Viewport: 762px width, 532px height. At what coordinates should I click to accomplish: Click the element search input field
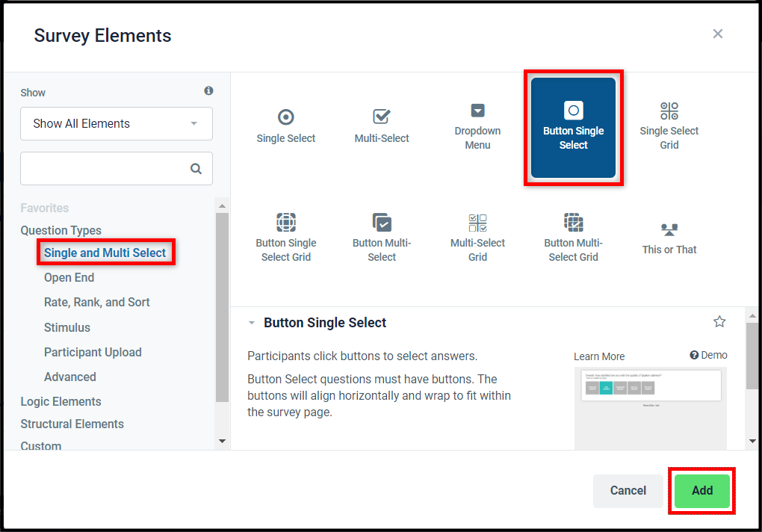[x=106, y=169]
